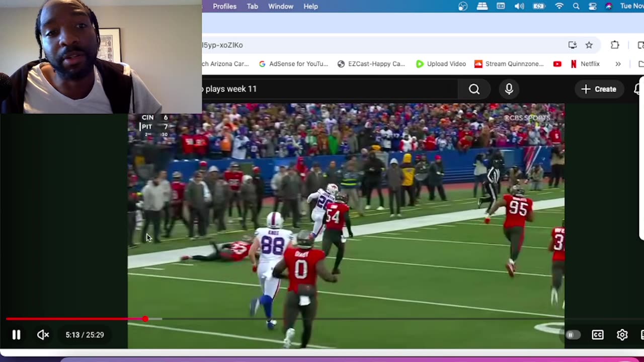Viewport: 644px width, 362px height.
Task: Start voice search with the microphone icon
Action: (509, 89)
